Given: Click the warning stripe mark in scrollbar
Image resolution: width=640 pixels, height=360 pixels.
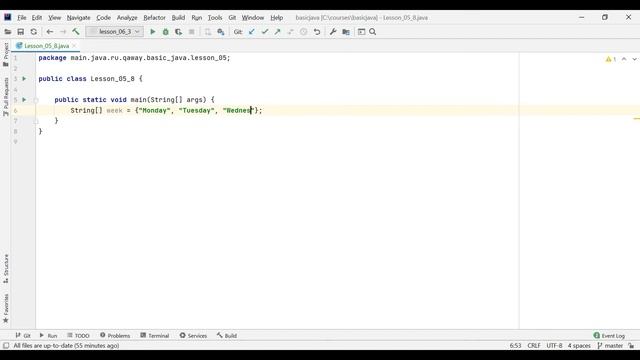Looking at the screenshot, I should point(637,119).
